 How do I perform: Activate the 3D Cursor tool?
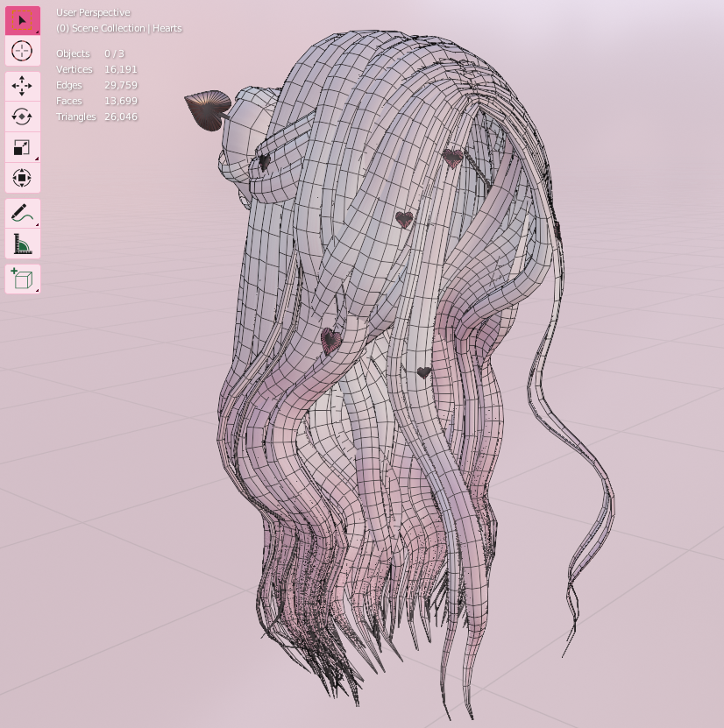pyautogui.click(x=21, y=51)
